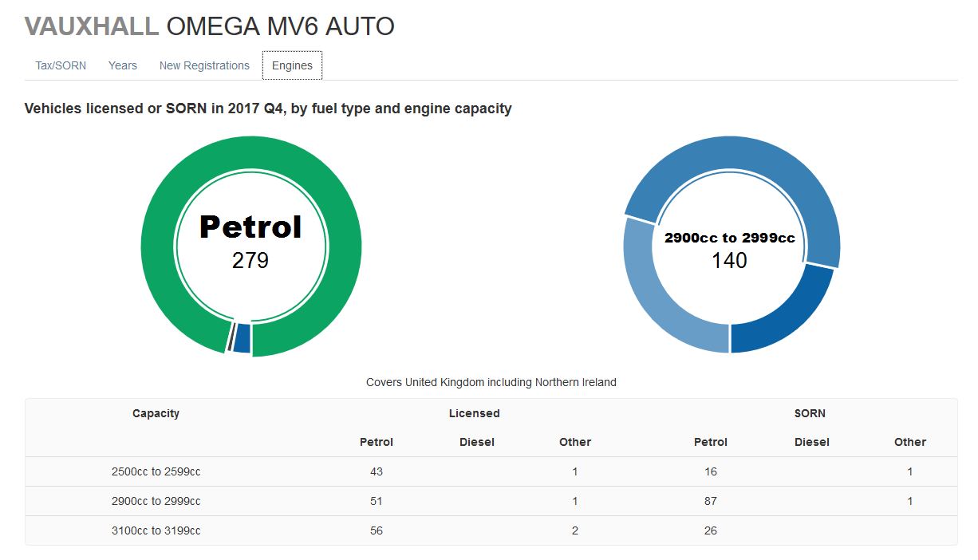Click the Diesel header under Licensed

[477, 442]
